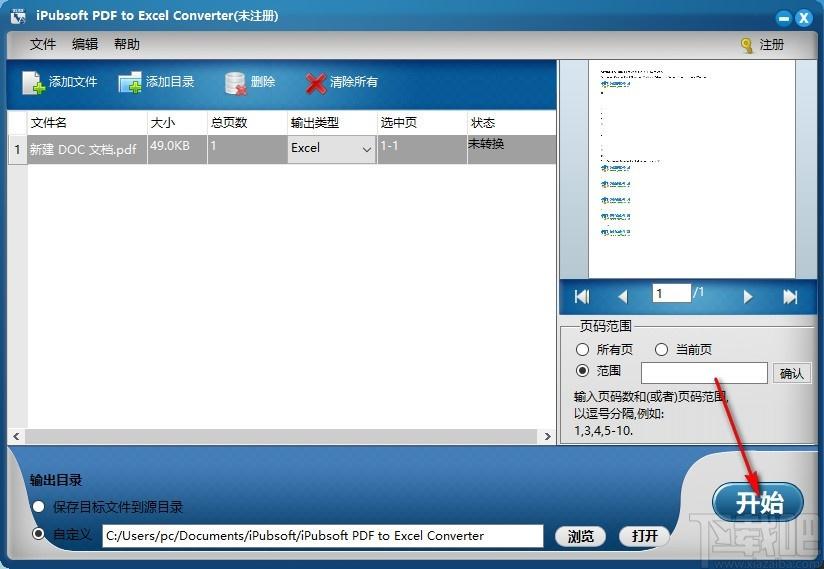Click row number 1 header
Screen dimensions: 824x569
[x=17, y=149]
